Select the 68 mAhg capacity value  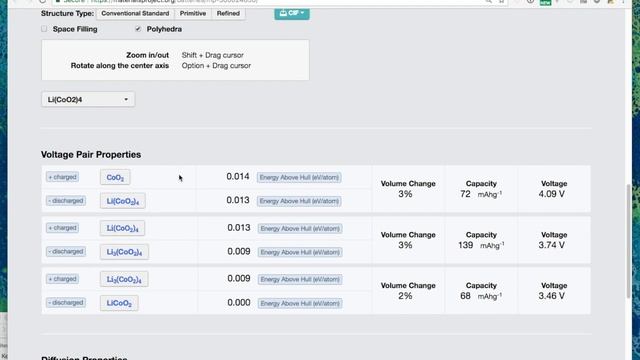point(481,296)
